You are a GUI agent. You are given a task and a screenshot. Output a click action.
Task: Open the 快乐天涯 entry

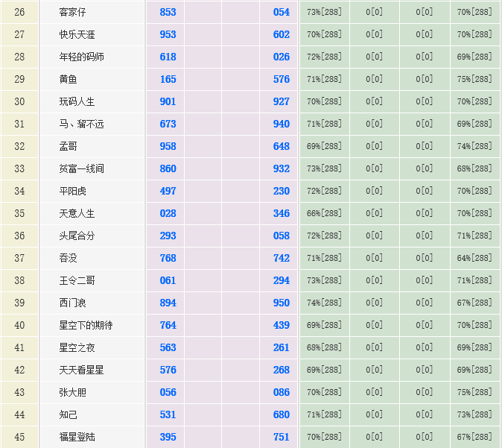pyautogui.click(x=77, y=34)
